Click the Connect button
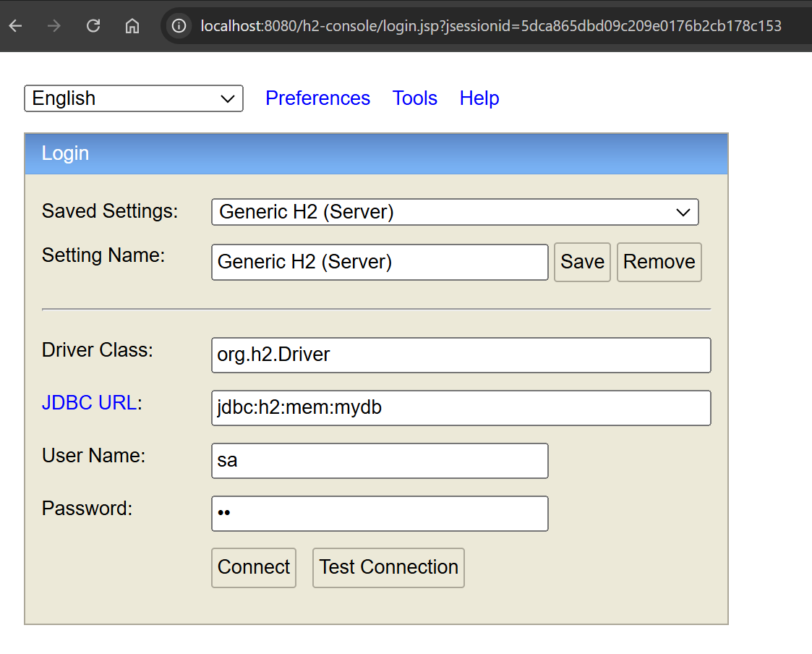The width and height of the screenshot is (812, 654). click(x=254, y=567)
